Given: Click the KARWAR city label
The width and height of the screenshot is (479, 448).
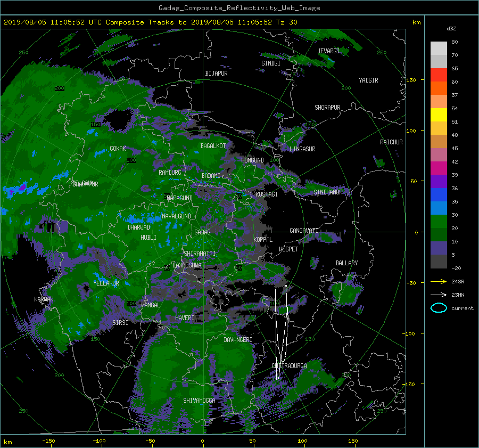Looking at the screenshot, I should click(x=44, y=299).
